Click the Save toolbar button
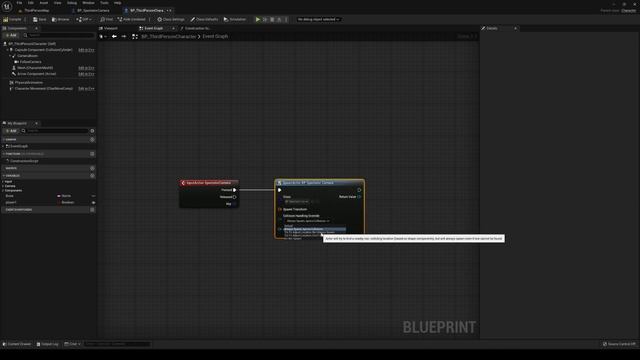The image size is (640, 360). [40, 19]
